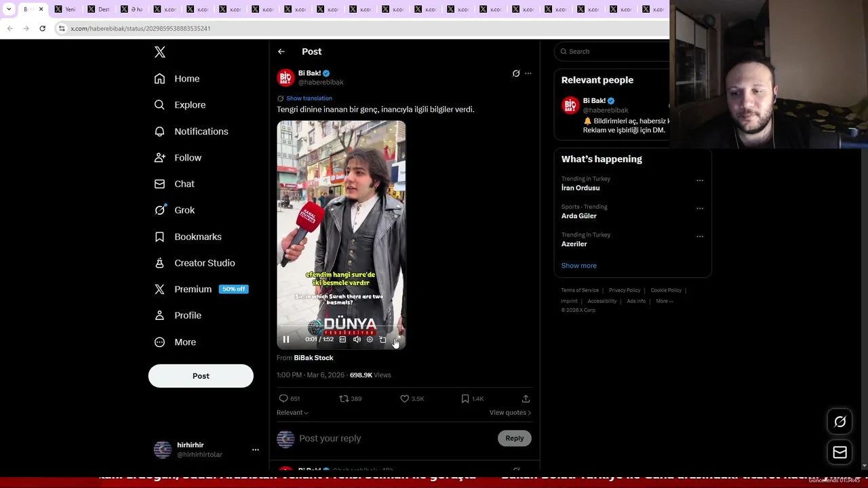The image size is (868, 488).
Task: Open trending topic Arda Güler
Action: 579,216
